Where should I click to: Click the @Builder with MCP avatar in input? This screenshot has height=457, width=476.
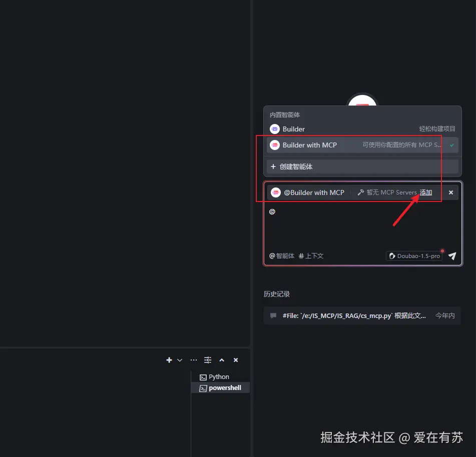point(276,192)
